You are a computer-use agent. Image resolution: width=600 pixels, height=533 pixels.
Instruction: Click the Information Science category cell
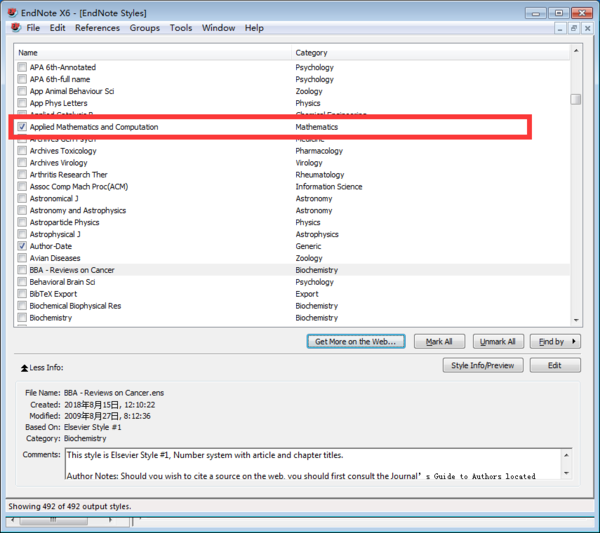(329, 186)
